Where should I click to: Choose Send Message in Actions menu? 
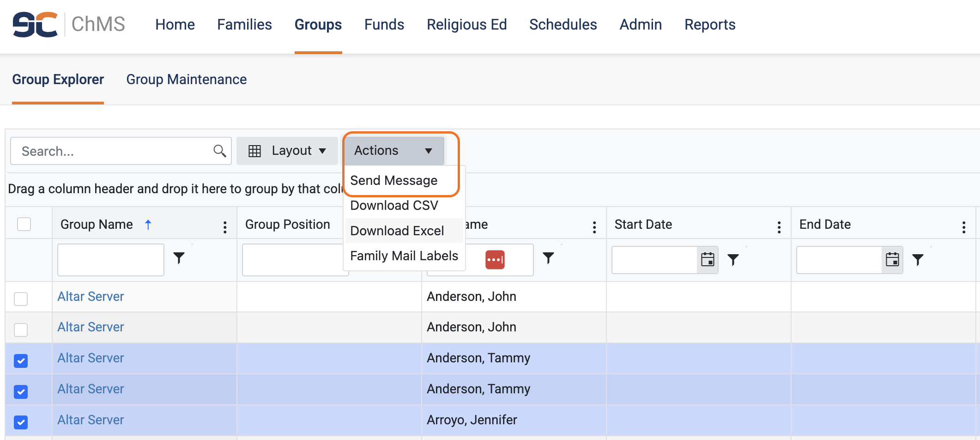pyautogui.click(x=393, y=180)
